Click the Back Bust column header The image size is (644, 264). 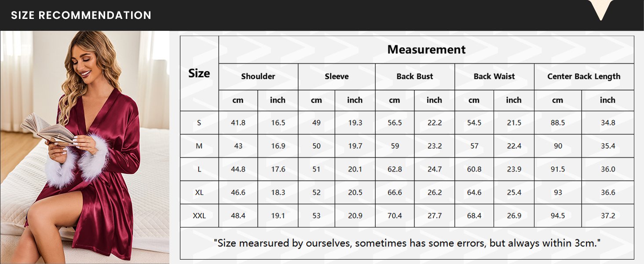point(415,77)
